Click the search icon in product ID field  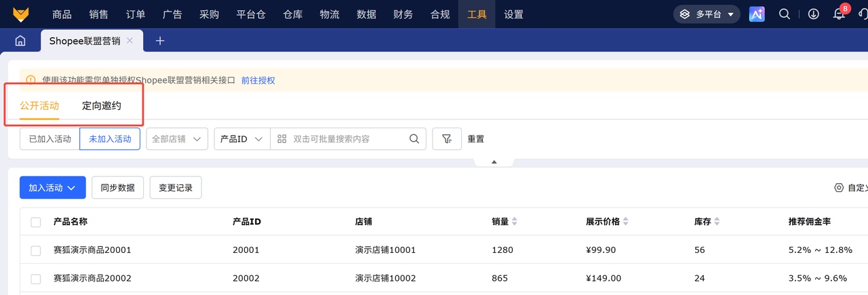point(414,138)
